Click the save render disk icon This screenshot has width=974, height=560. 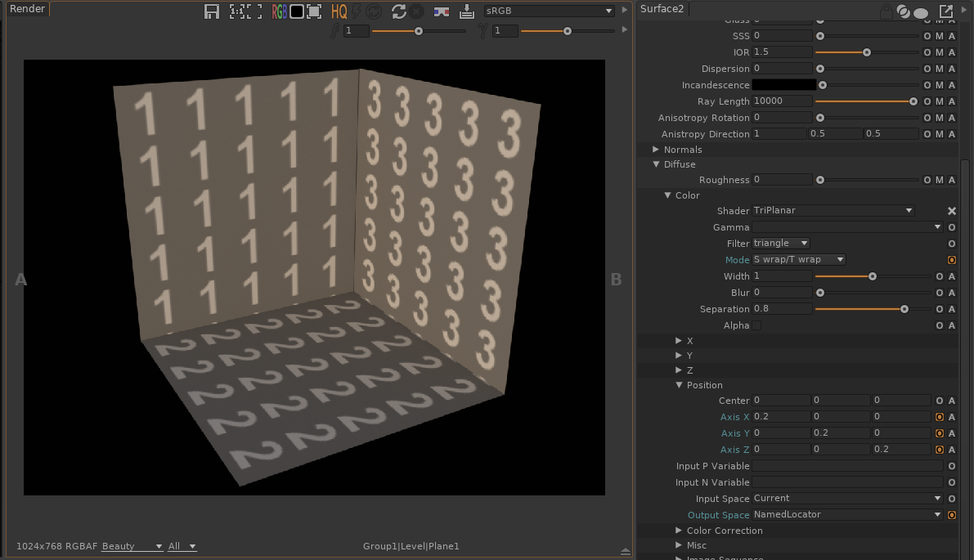(x=212, y=11)
